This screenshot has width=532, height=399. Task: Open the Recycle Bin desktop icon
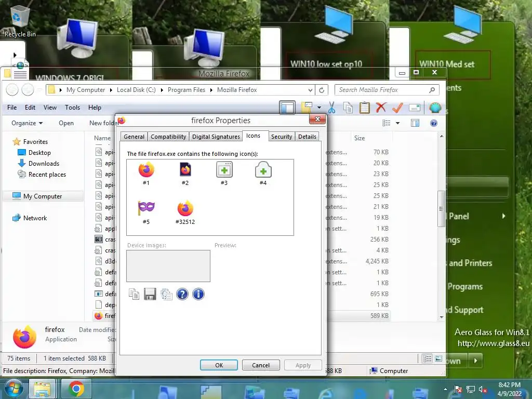[20, 21]
